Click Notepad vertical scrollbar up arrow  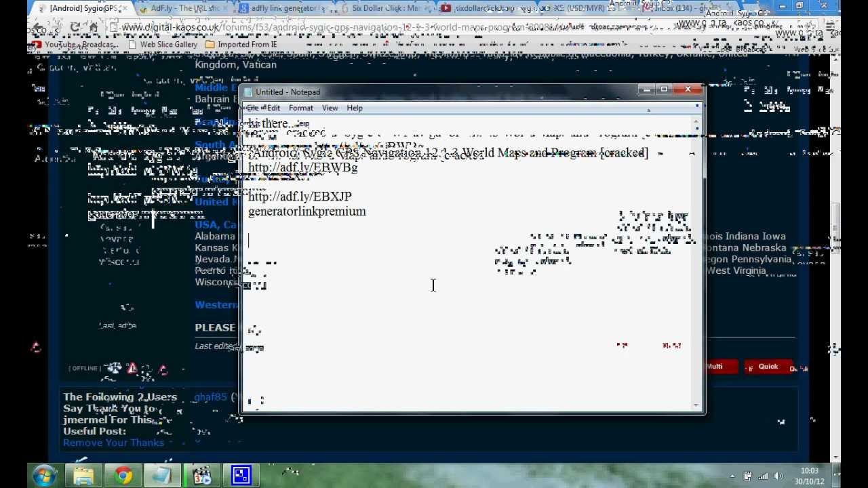pos(696,123)
